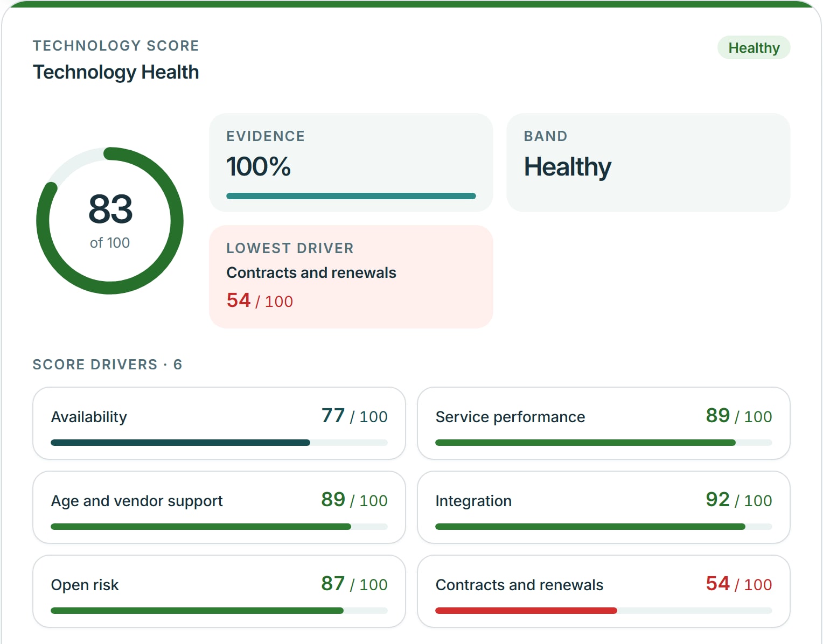
Task: Select the Technology Health heading
Action: [116, 72]
